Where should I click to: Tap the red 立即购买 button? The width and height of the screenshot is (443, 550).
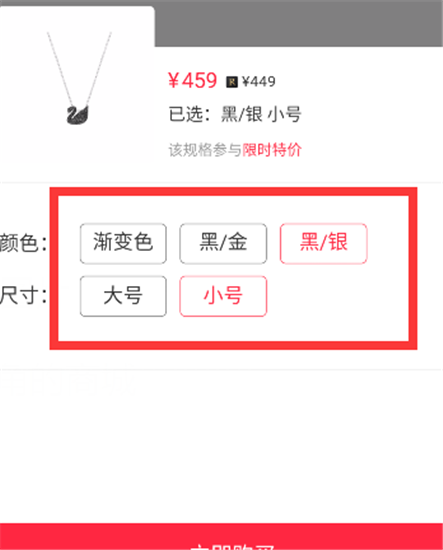tap(221, 537)
